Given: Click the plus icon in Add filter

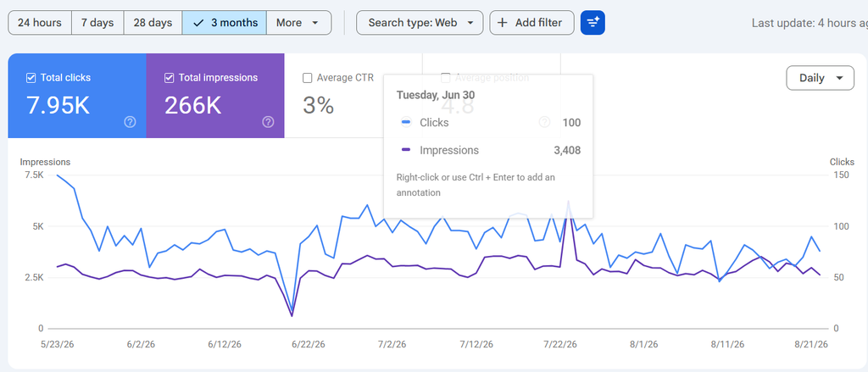Looking at the screenshot, I should click(502, 23).
